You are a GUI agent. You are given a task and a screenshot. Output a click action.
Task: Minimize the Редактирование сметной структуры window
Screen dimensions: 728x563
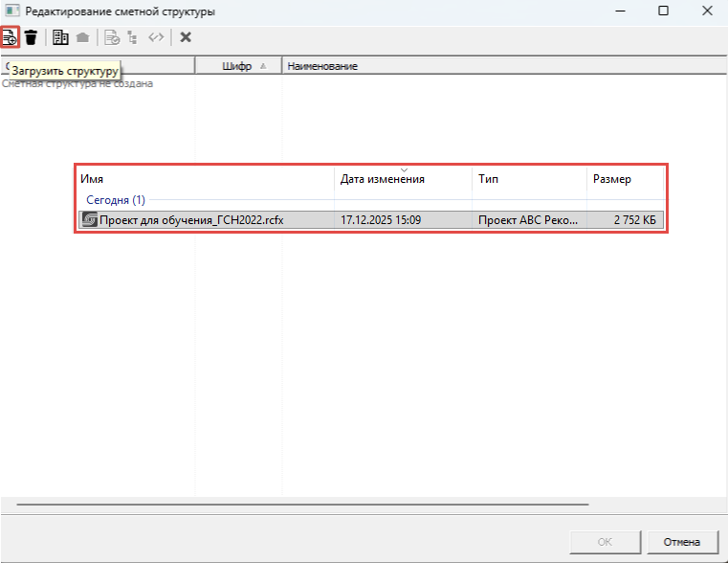coord(620,11)
